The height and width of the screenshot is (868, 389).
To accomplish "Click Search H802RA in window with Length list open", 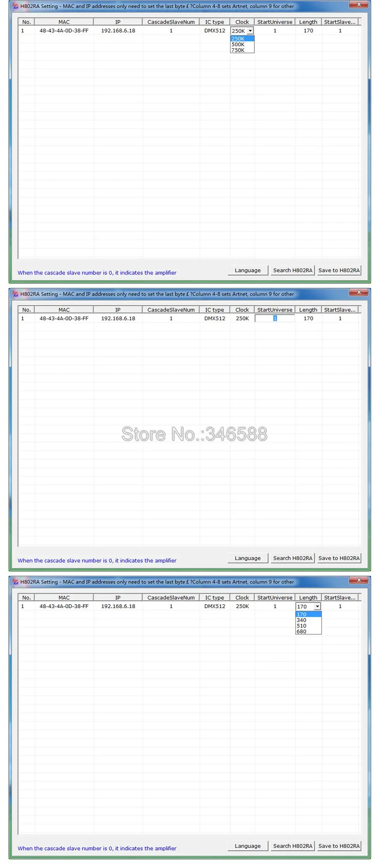I will 293,846.
